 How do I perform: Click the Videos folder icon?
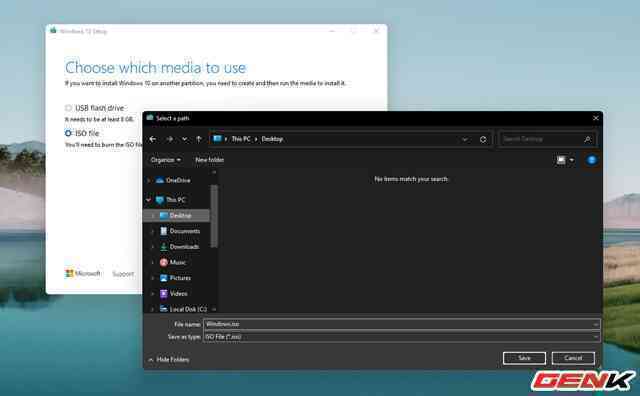coord(164,294)
